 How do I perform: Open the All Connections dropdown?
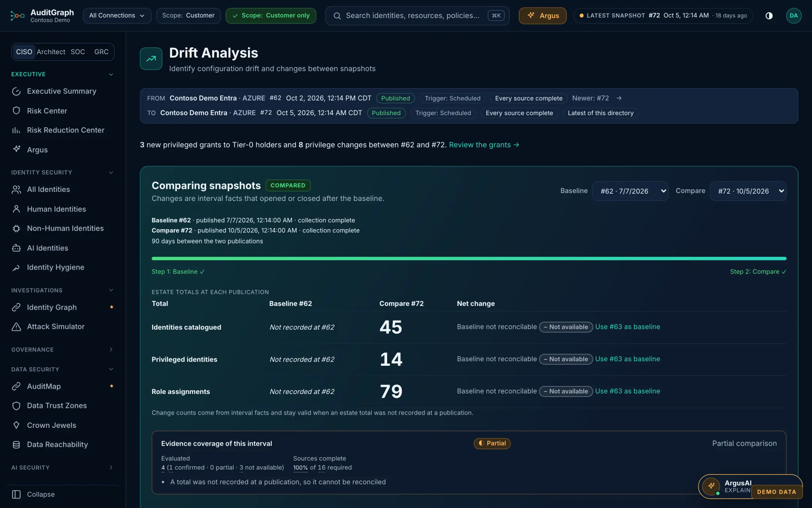tap(117, 15)
